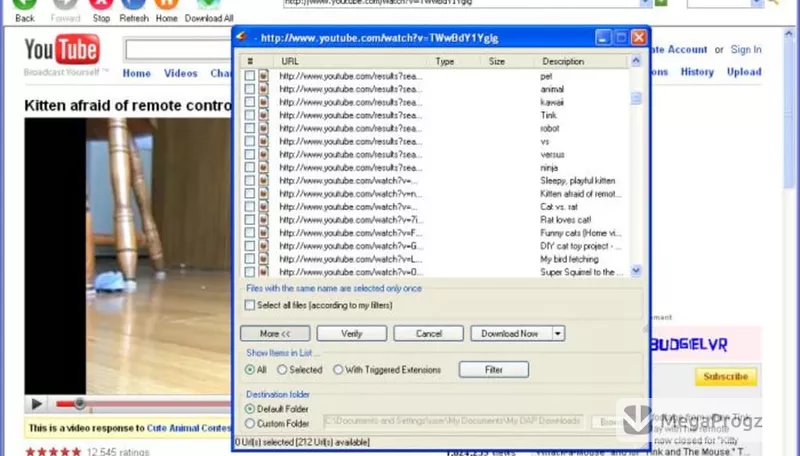Click the file icon in the 'pet' row

click(263, 76)
